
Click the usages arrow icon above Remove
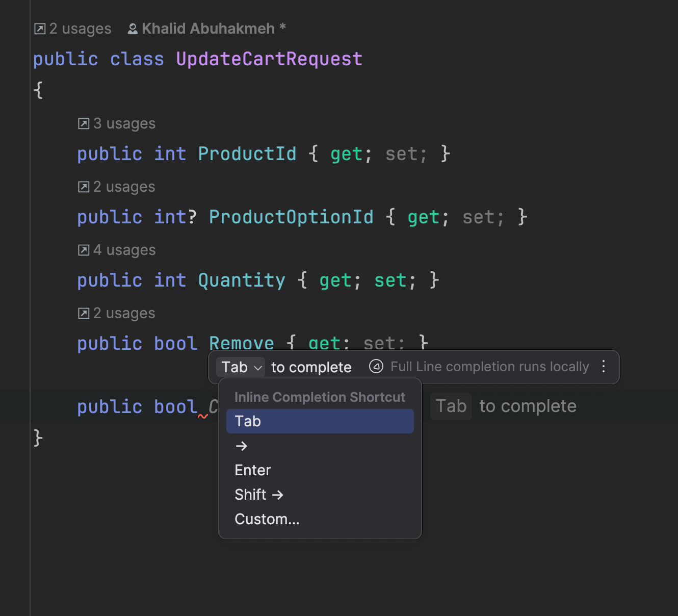pyautogui.click(x=84, y=314)
